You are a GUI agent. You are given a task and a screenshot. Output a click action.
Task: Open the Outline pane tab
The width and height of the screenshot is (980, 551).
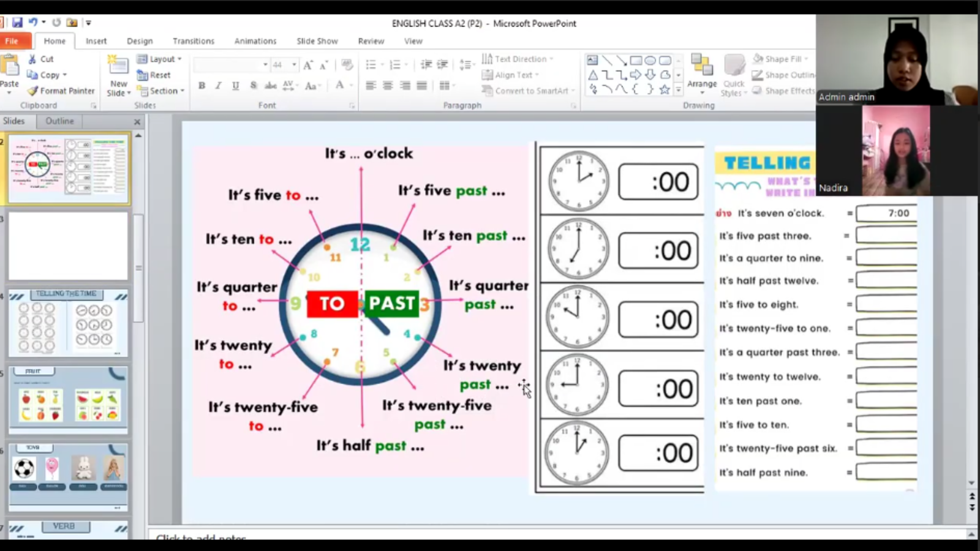pos(59,121)
